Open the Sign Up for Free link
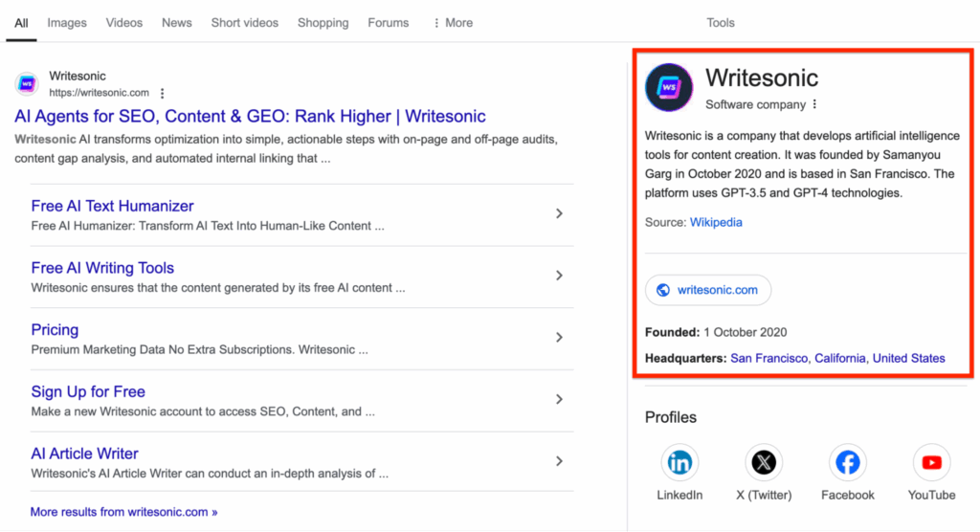This screenshot has width=980, height=532. 88,391
